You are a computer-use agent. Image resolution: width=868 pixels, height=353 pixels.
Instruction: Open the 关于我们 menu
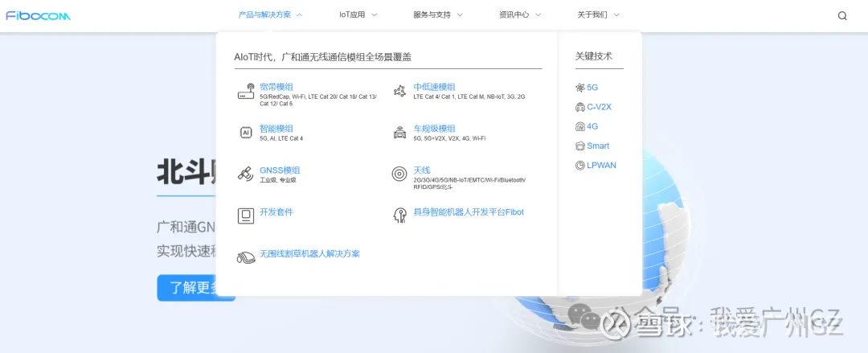[592, 15]
